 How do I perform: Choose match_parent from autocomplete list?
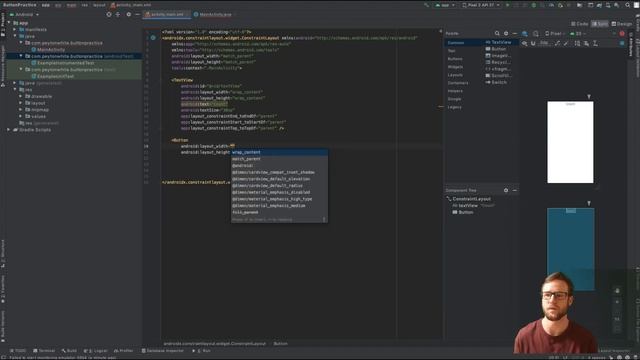coord(279,159)
